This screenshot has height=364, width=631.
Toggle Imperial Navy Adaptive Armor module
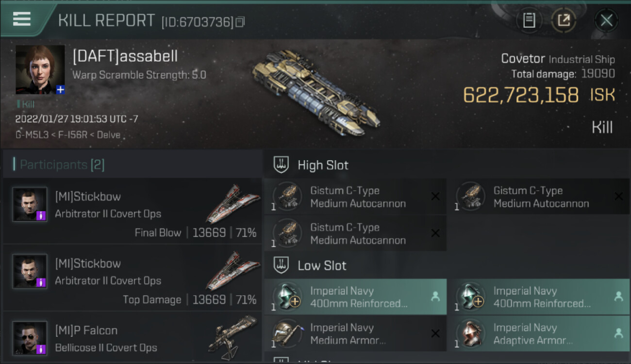(x=538, y=334)
